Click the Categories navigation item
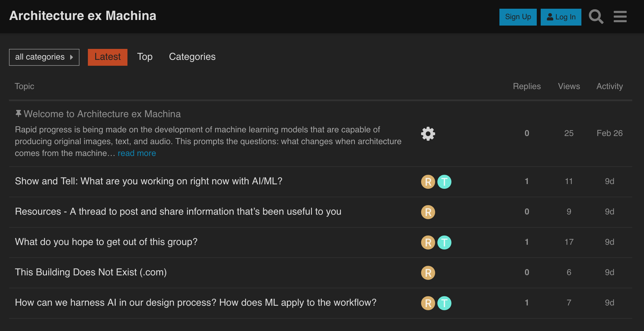644x331 pixels. click(x=192, y=56)
